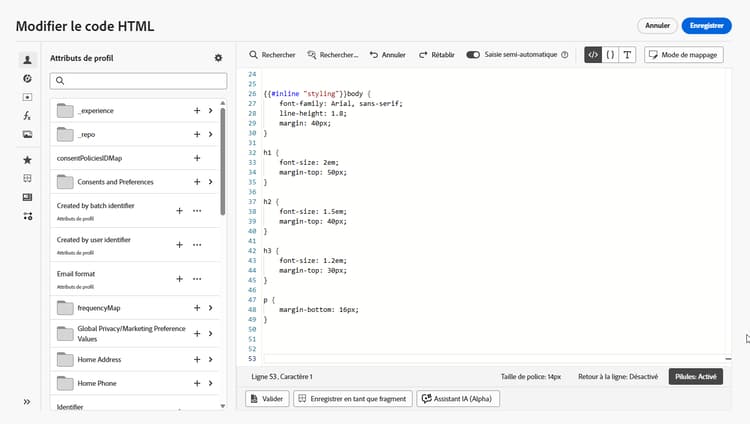
Task: Add Consents and Preferences with plus
Action: [x=197, y=182]
